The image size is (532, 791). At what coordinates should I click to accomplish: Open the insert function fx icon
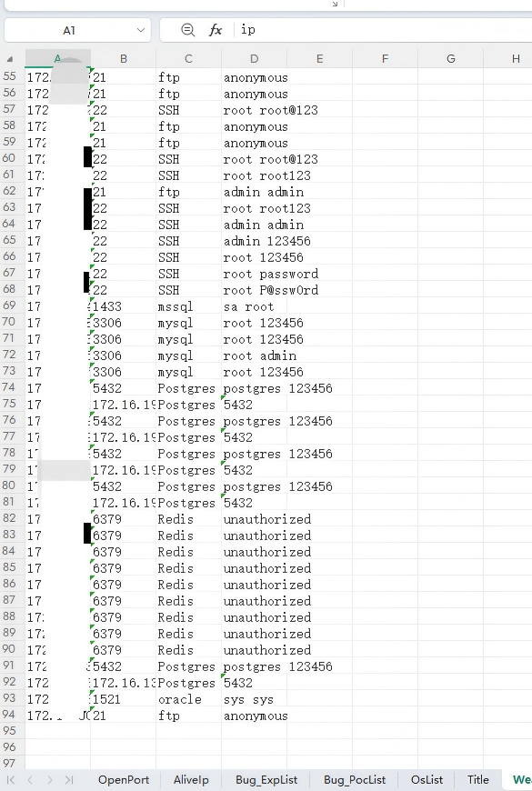pos(216,30)
